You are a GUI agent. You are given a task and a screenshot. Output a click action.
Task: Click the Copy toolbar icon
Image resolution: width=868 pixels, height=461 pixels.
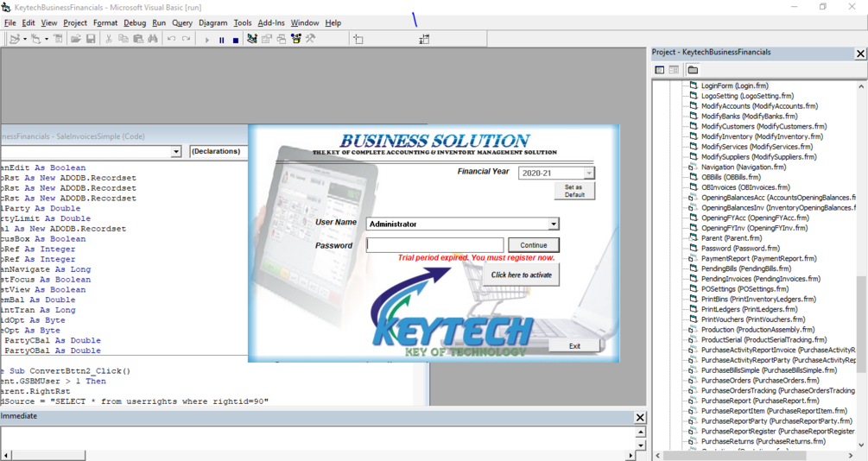124,39
